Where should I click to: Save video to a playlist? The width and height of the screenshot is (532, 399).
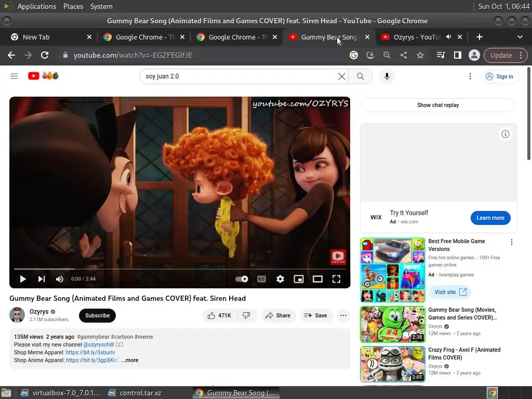click(x=315, y=315)
